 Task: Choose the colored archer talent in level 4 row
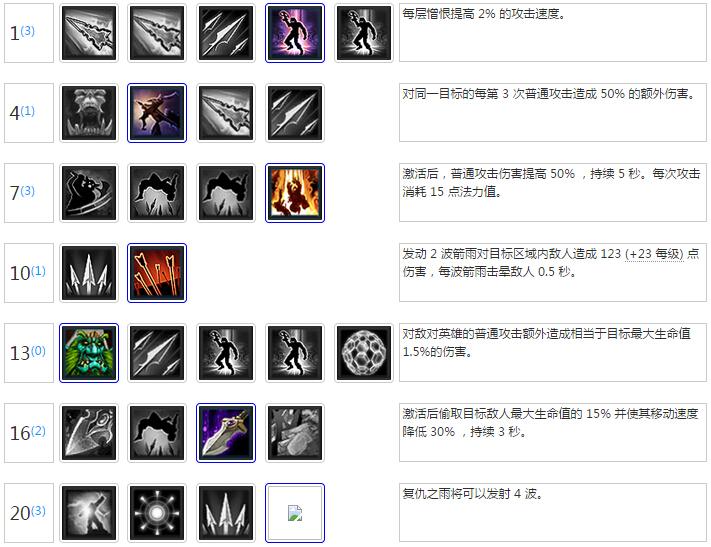(157, 113)
